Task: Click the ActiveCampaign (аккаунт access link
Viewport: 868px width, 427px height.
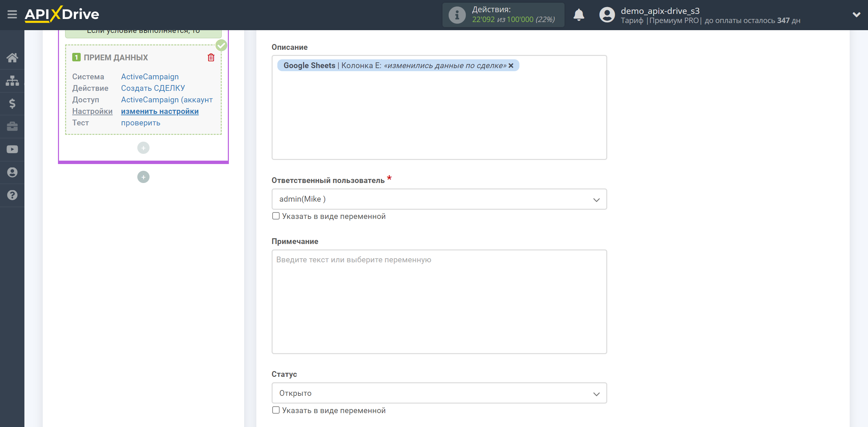Action: [167, 100]
